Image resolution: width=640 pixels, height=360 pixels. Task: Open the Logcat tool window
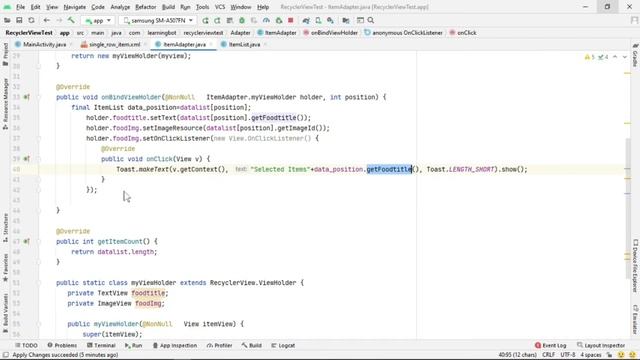[x=283, y=345]
